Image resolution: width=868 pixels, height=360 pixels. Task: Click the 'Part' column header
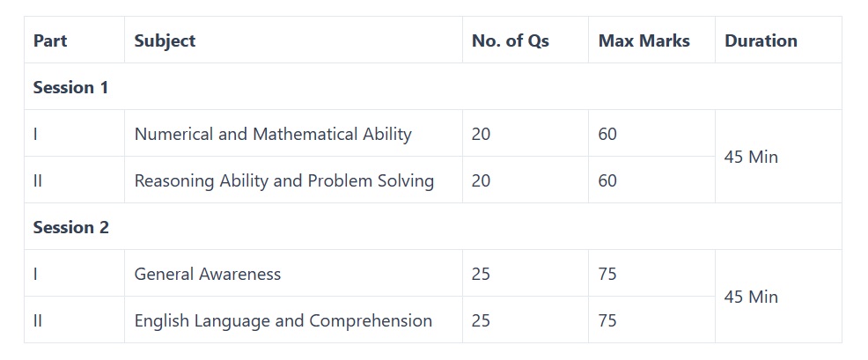click(x=50, y=40)
